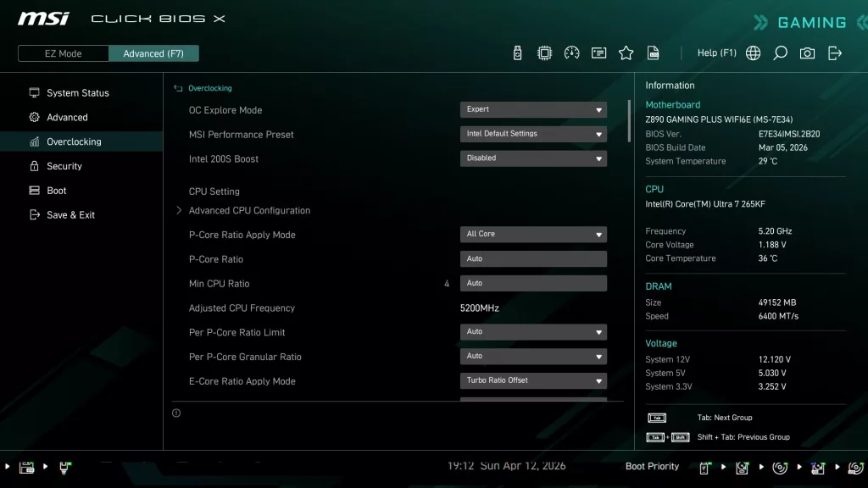Viewport: 868px width, 488px height.
Task: Open Per P-Core Granular Ratio dropdown
Action: 533,357
